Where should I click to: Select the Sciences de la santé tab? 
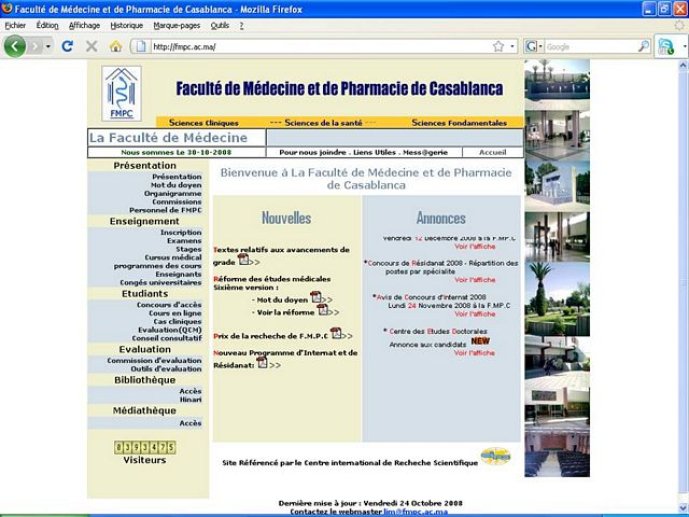click(x=323, y=123)
